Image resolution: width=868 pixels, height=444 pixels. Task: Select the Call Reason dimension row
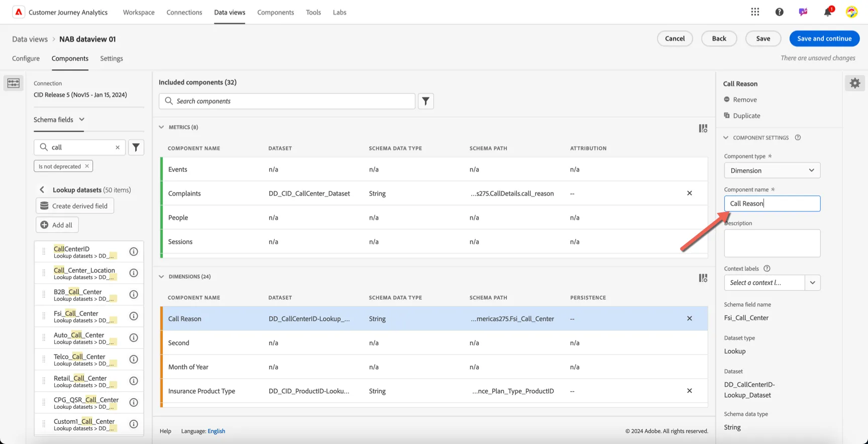tap(434, 318)
